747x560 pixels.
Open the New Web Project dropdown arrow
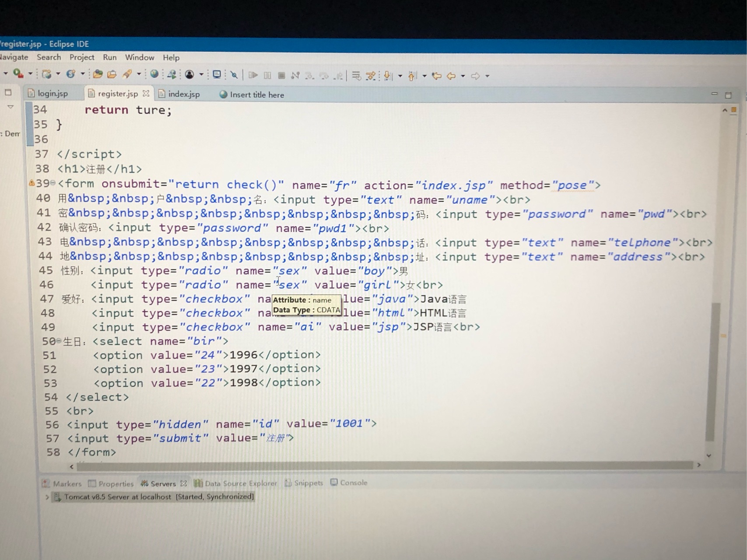tap(58, 74)
